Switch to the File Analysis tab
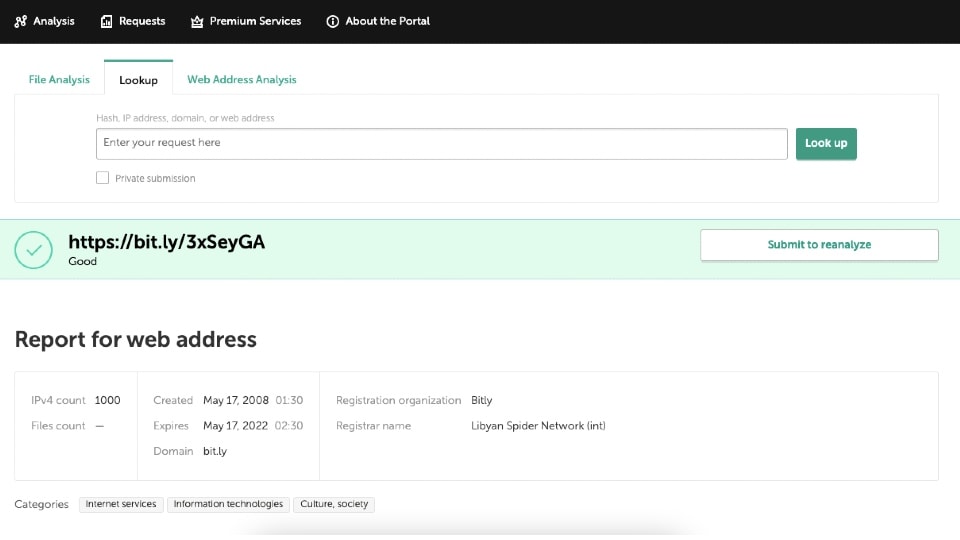The image size is (960, 540). (59, 80)
